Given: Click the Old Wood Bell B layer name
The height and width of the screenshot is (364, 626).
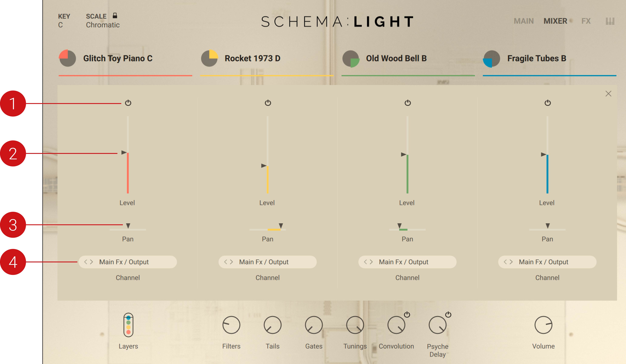Looking at the screenshot, I should pos(396,58).
